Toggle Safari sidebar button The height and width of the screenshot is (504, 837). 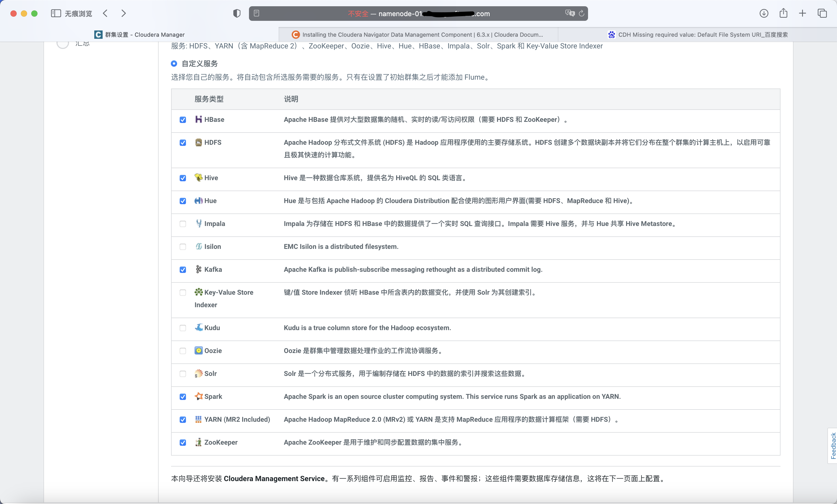[56, 13]
